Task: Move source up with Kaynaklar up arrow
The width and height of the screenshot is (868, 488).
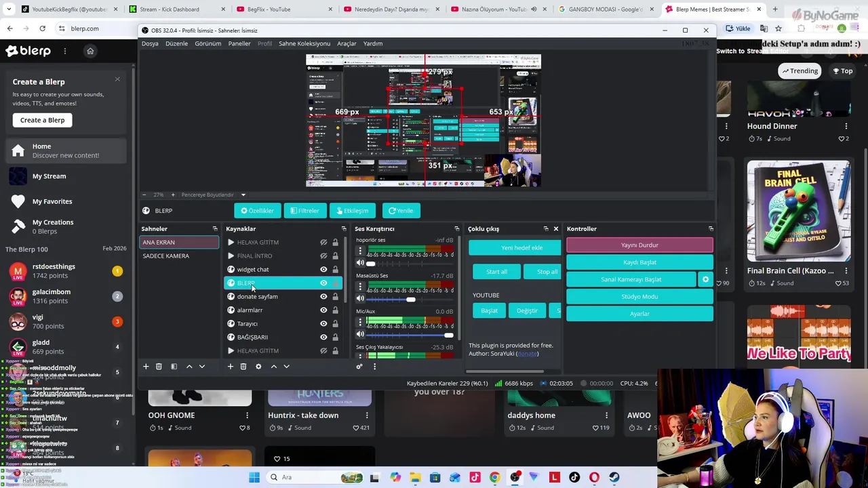Action: [274, 367]
